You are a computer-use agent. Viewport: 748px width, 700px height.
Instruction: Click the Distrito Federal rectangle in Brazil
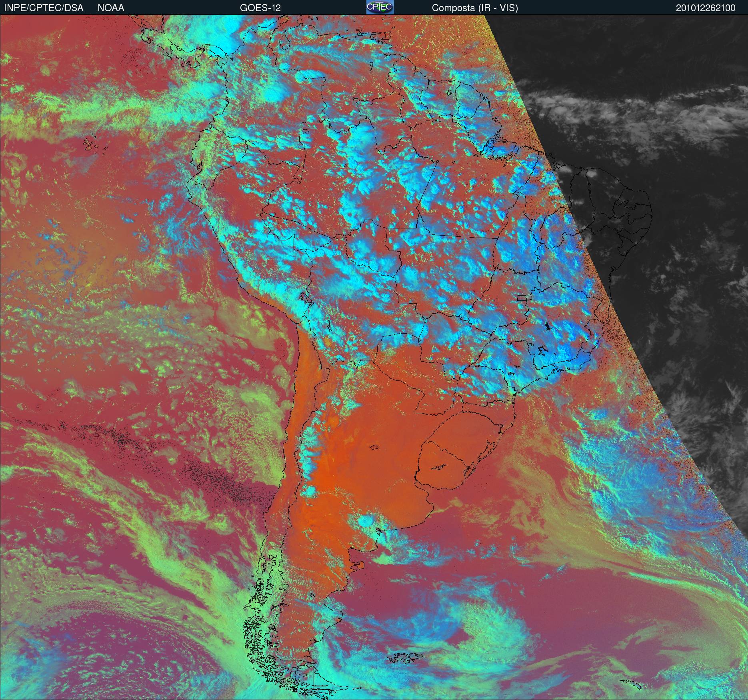pos(522,298)
